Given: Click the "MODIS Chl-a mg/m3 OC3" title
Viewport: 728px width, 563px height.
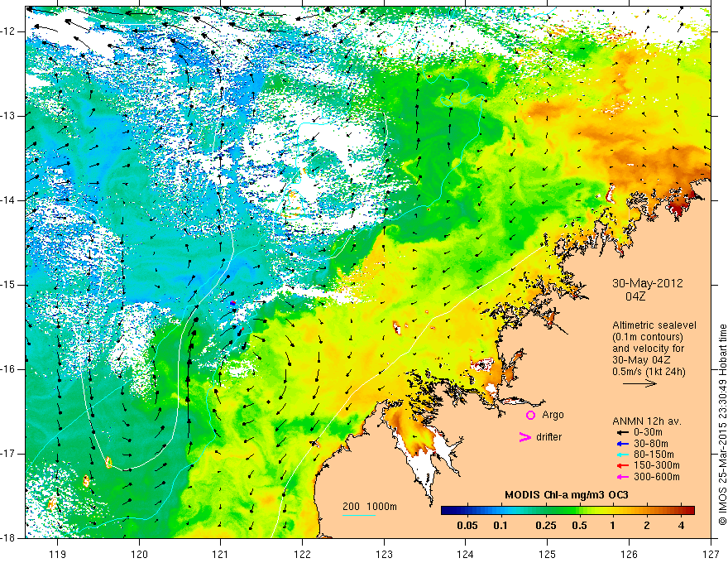Looking at the screenshot, I should [567, 495].
